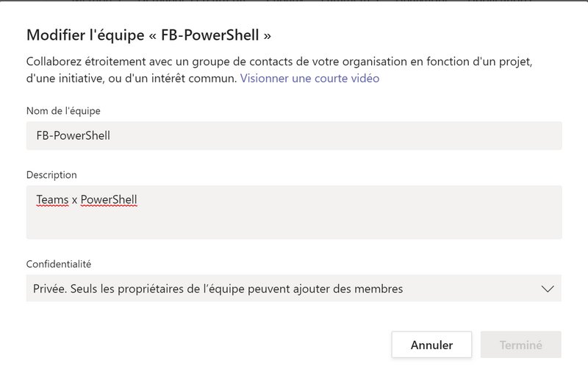Click the Nom de l'équipe label
This screenshot has height=383, width=588.
coord(63,111)
